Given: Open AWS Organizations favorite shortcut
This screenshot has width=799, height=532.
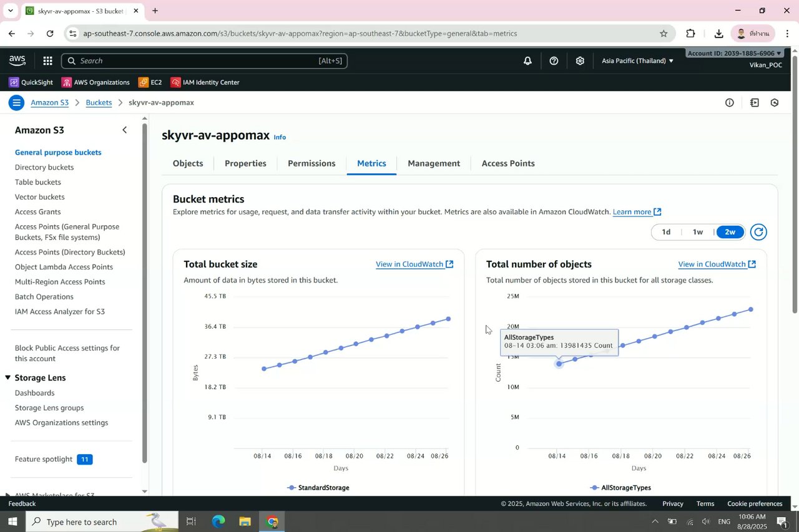Looking at the screenshot, I should click(x=96, y=82).
